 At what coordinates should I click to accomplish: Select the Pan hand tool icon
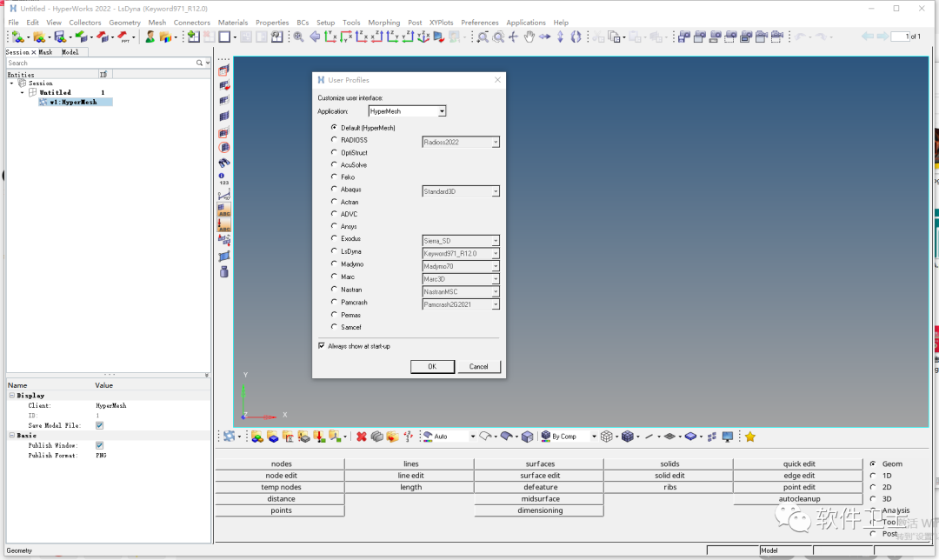[529, 37]
